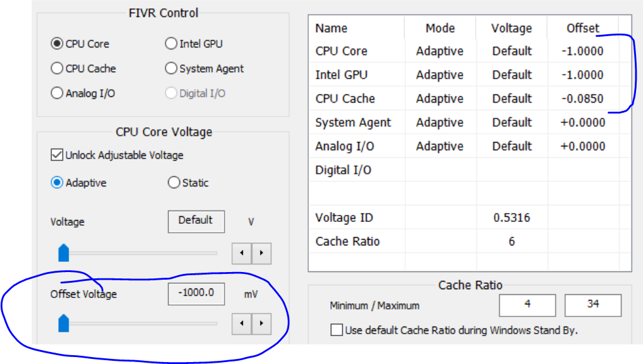643x364 pixels.
Task: Toggle Unlock Adjustable Voltage checkbox
Action: point(56,155)
